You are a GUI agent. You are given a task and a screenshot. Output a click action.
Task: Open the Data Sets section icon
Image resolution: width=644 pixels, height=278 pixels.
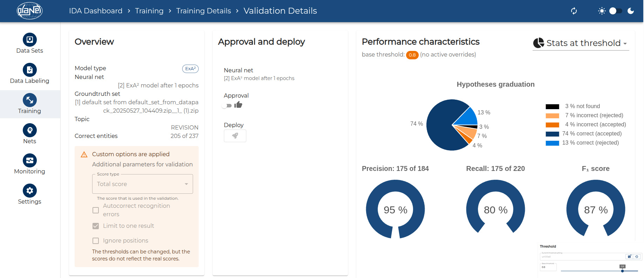tap(30, 40)
